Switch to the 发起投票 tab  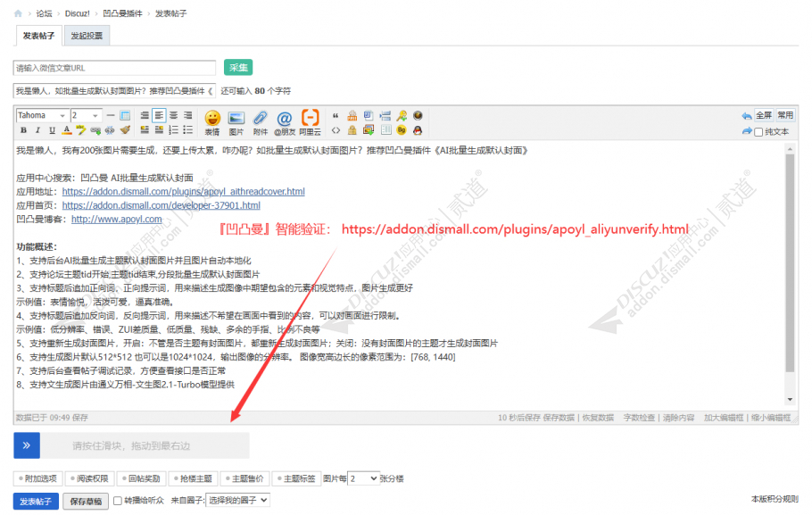[x=87, y=36]
